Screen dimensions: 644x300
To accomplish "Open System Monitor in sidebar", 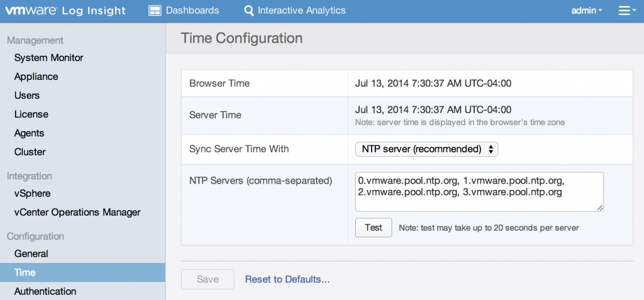I will click(x=48, y=58).
